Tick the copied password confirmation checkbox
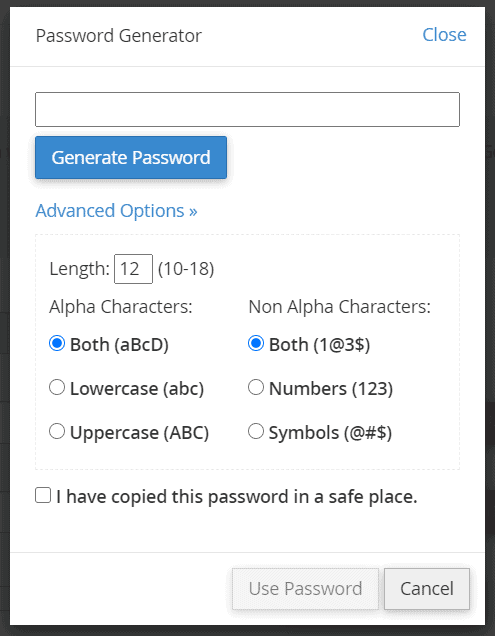The height and width of the screenshot is (636, 495). pos(43,495)
